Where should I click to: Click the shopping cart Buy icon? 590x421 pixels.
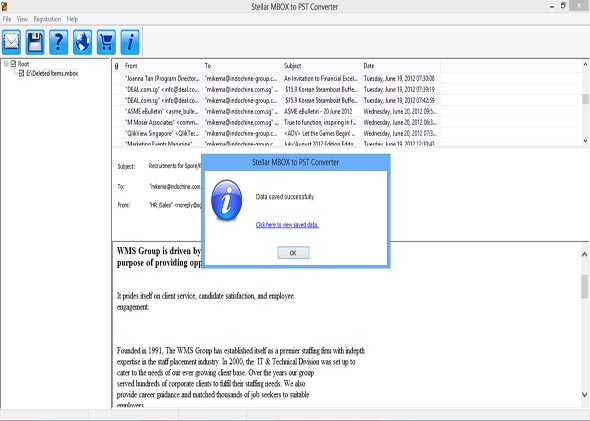point(106,42)
